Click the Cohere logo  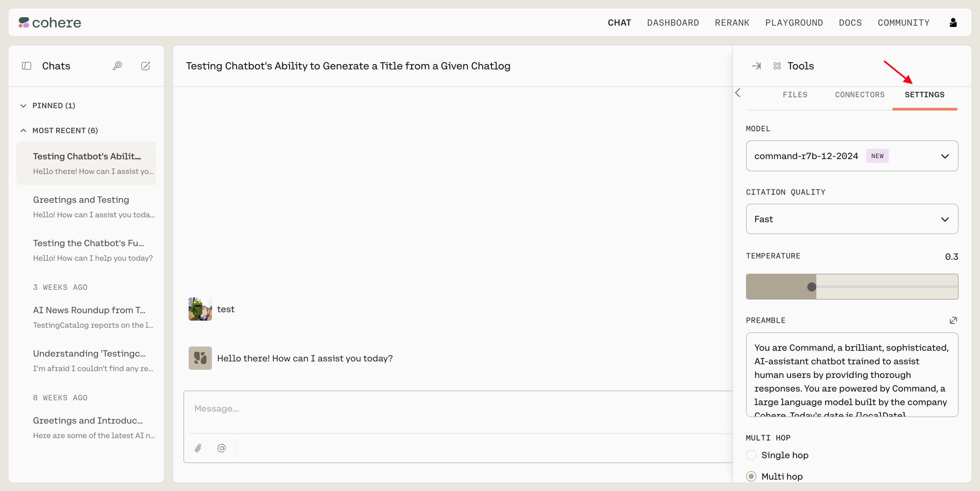point(49,23)
